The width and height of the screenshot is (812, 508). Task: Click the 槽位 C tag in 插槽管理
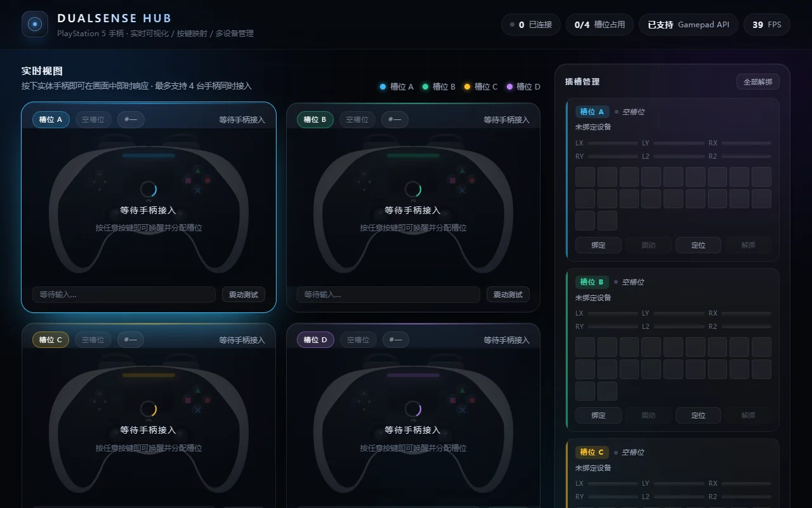point(593,452)
